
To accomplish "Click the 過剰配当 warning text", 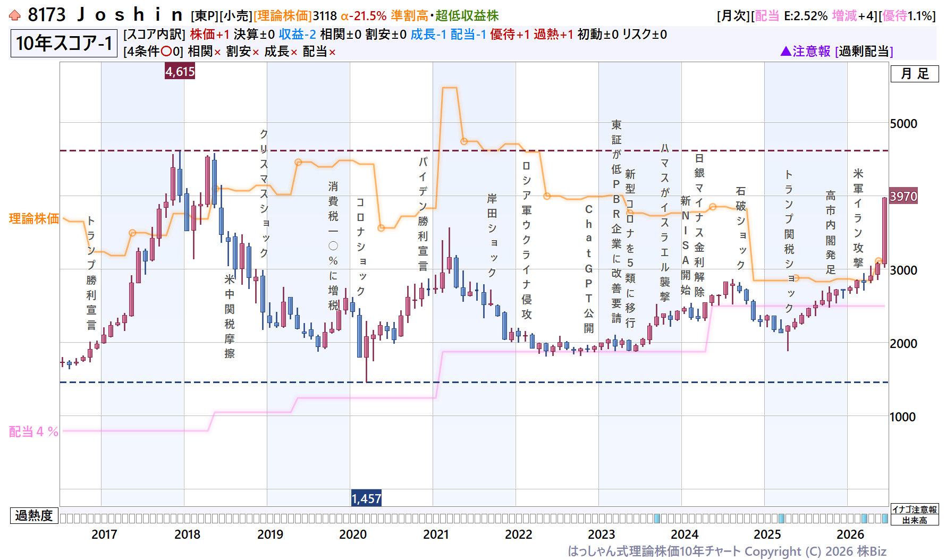I will [864, 51].
